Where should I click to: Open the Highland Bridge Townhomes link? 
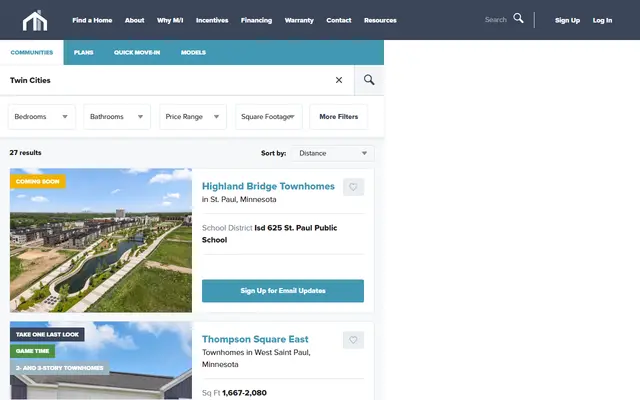coord(268,186)
